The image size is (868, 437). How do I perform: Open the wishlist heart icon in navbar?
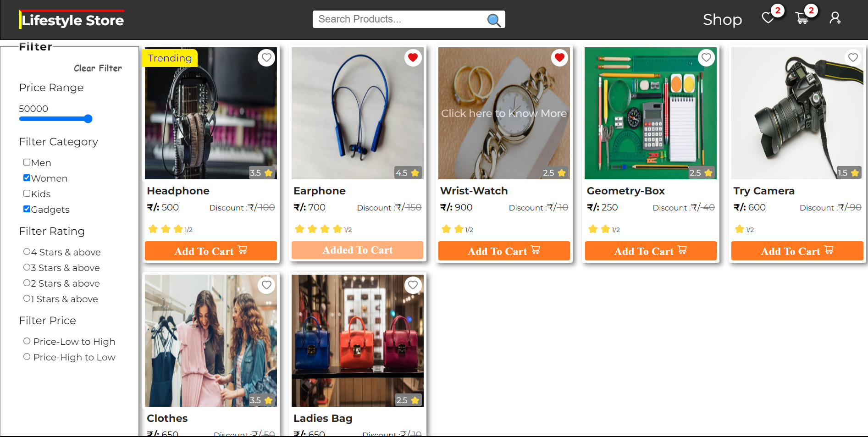(x=768, y=17)
